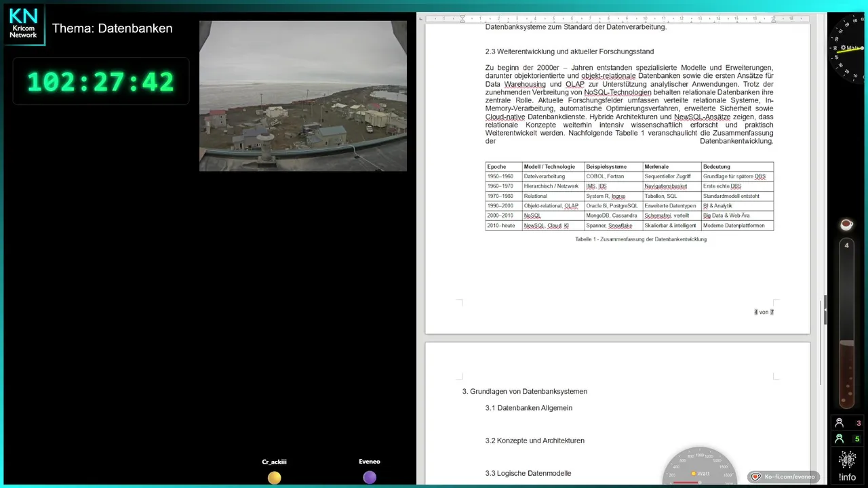Click the caption 'Tabelle 1 - Zusammenfassung der Datenbankentwicklung'
This screenshot has width=868, height=488.
641,239
